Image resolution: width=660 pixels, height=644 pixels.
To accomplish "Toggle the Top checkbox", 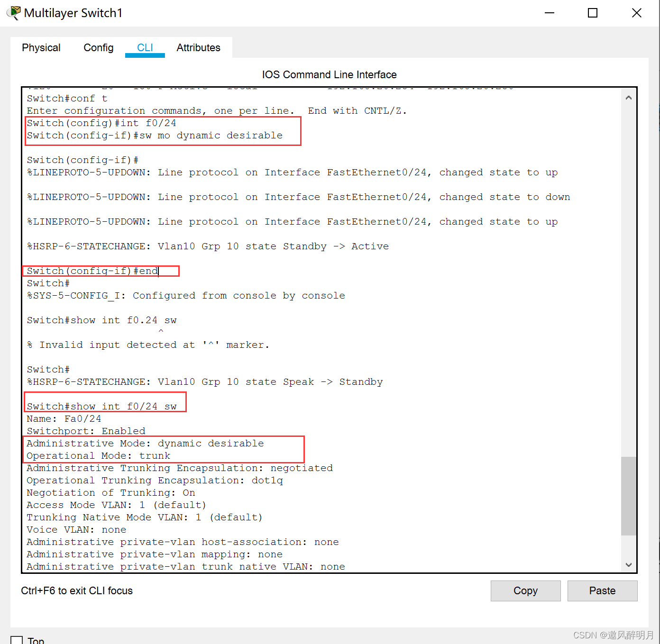I will click(17, 640).
